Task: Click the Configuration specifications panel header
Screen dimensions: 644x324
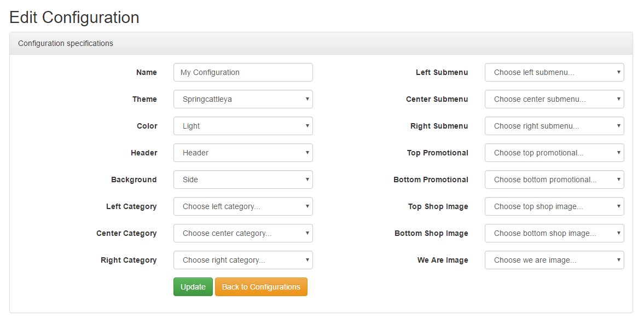Action: click(x=321, y=44)
